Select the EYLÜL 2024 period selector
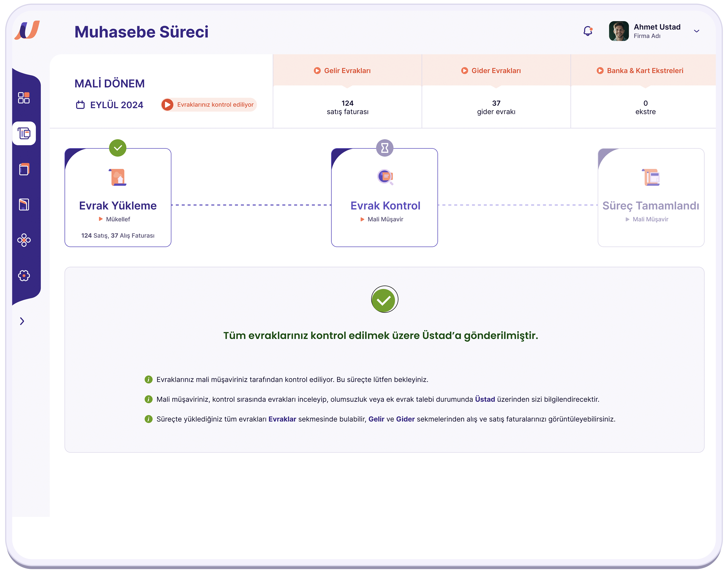 (116, 105)
